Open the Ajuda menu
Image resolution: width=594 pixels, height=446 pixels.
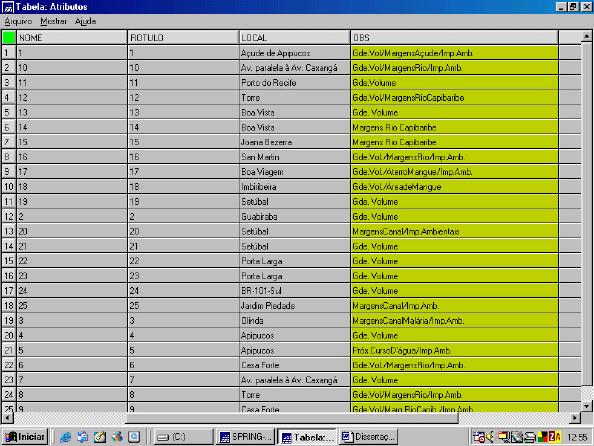[x=86, y=21]
